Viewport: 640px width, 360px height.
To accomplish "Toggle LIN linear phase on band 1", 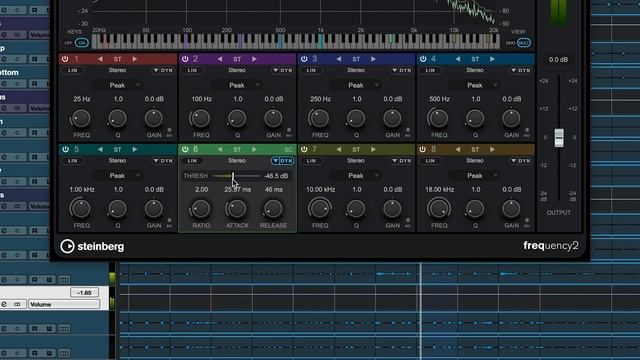I will [73, 70].
